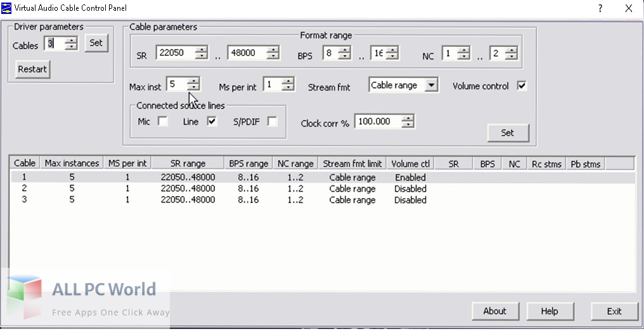Click the NC range column header
Screen dimensions: 644x330
pos(295,164)
